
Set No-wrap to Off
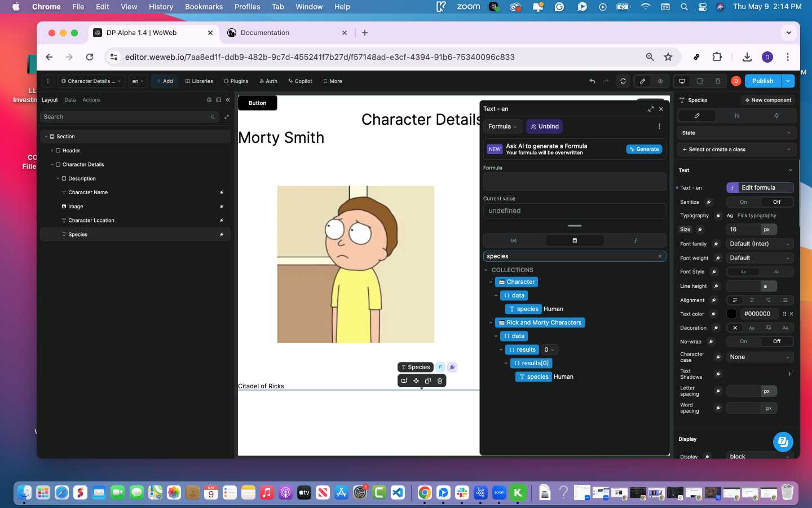click(x=776, y=341)
